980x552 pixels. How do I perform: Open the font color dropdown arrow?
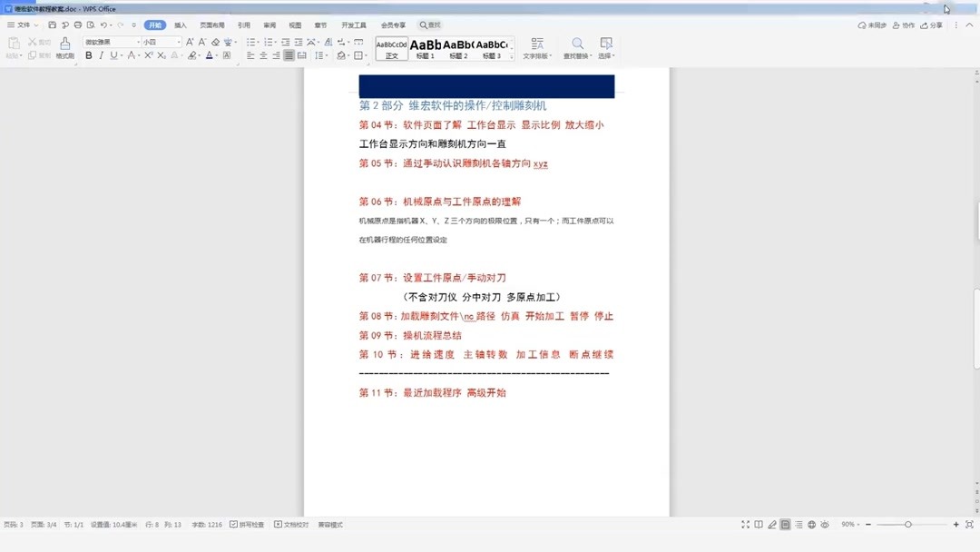pos(216,55)
